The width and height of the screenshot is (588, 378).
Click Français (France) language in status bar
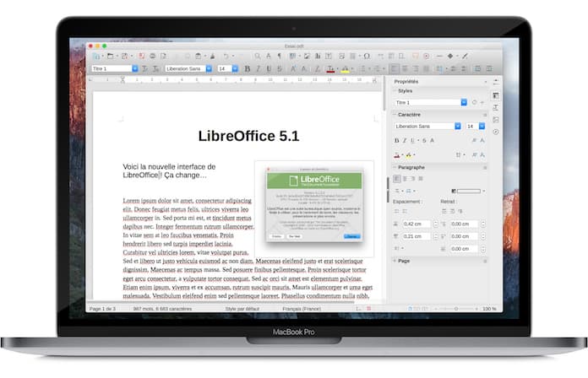[302, 309]
